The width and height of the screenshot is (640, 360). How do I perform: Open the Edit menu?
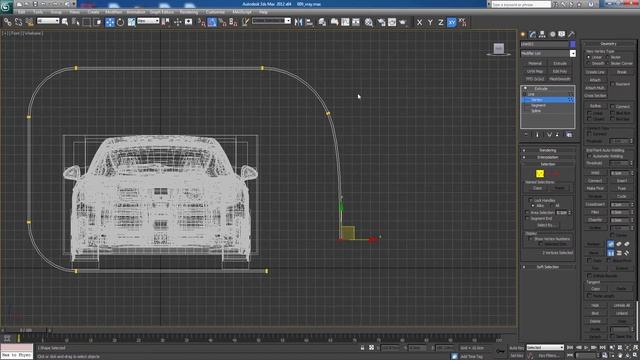point(21,12)
